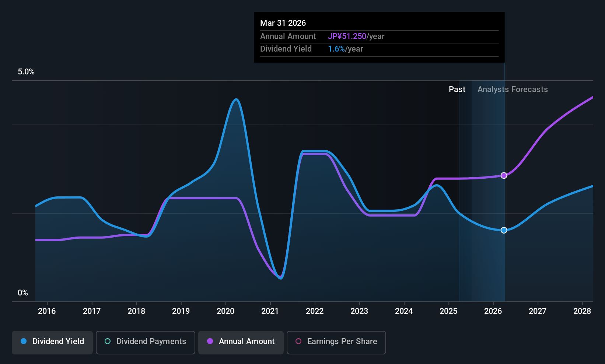Click the 2020 x-axis label
Viewport: 605px width, 364px height.
[225, 311]
